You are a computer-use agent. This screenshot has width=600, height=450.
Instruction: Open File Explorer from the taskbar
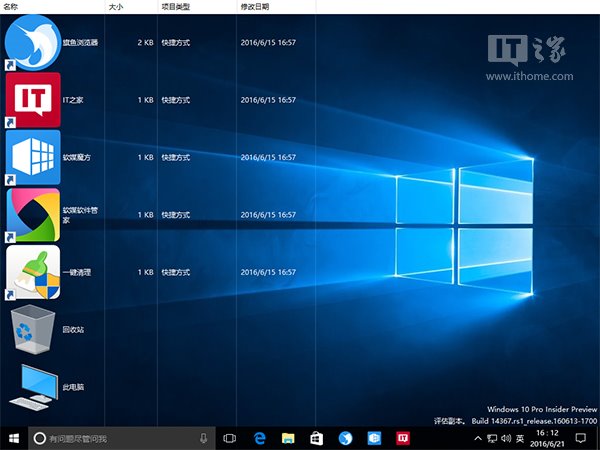click(287, 438)
